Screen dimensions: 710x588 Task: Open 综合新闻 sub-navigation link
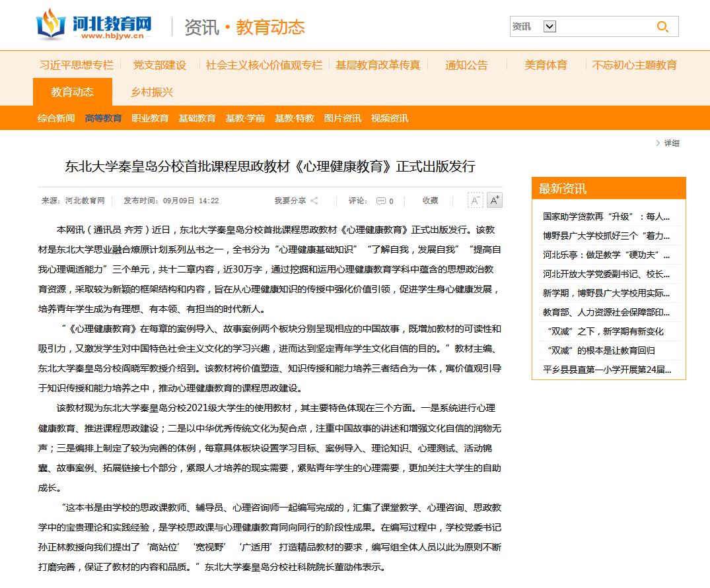(x=56, y=119)
